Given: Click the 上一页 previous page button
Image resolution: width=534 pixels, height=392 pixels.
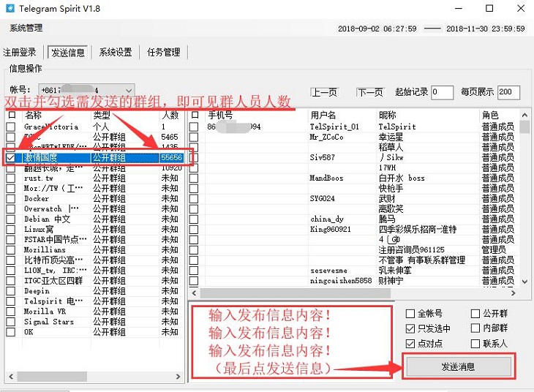Looking at the screenshot, I should [x=324, y=92].
